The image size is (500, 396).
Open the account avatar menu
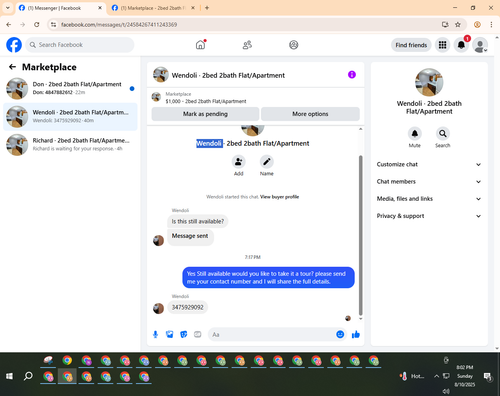click(480, 45)
